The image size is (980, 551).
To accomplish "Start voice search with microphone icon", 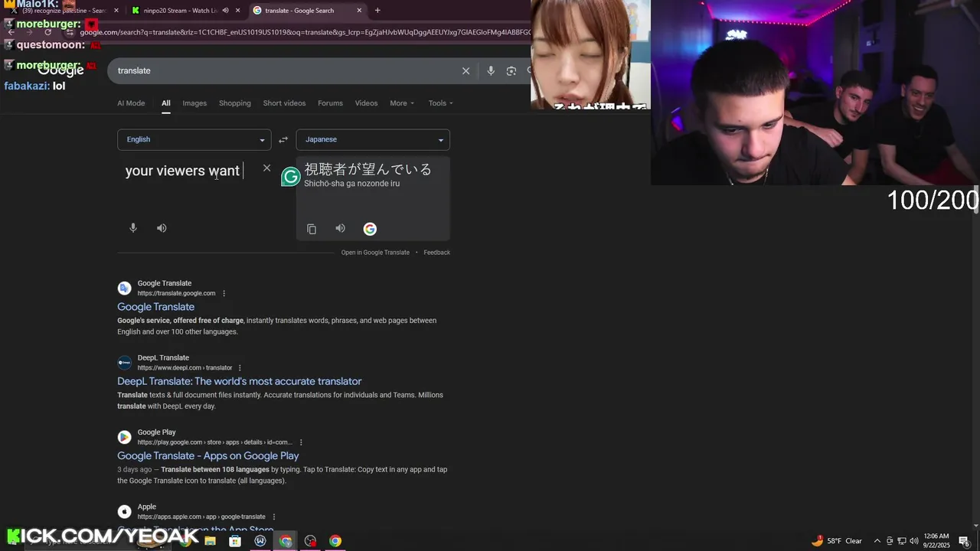I will click(x=491, y=70).
